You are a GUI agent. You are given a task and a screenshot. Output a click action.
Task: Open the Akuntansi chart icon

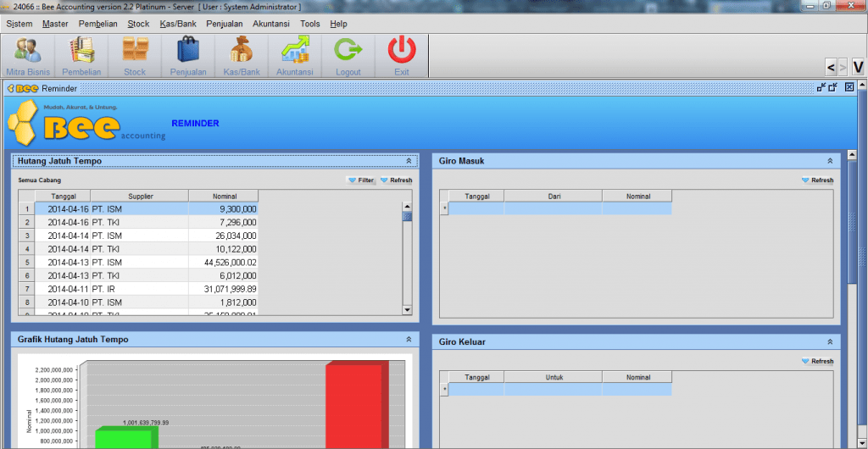pyautogui.click(x=294, y=56)
